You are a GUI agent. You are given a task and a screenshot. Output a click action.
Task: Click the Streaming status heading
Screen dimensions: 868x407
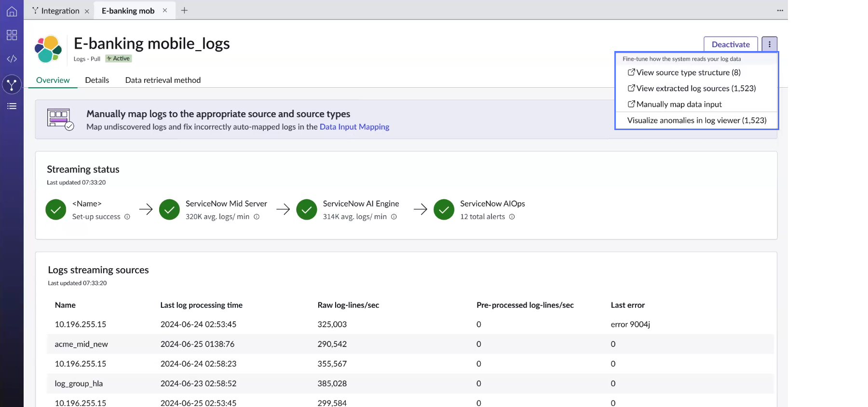[83, 169]
